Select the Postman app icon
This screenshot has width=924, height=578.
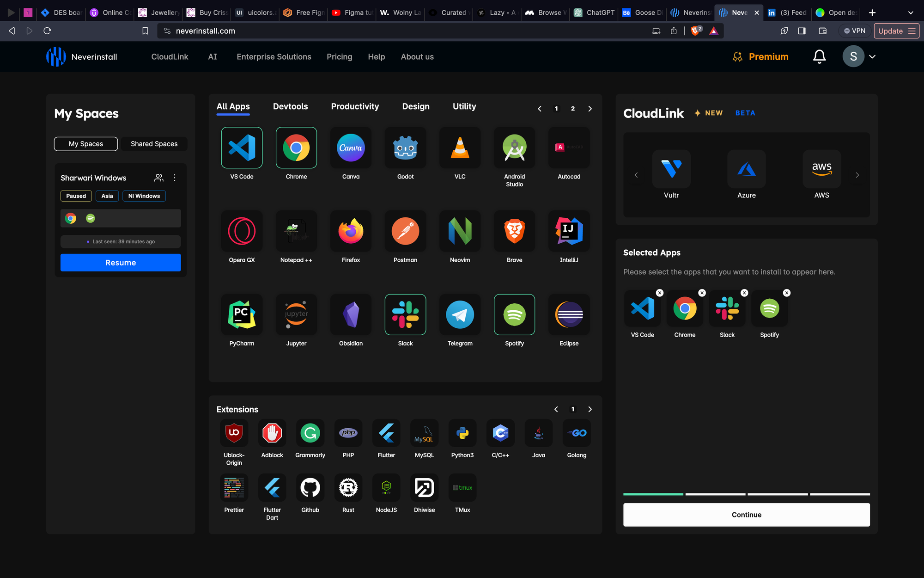pyautogui.click(x=405, y=231)
